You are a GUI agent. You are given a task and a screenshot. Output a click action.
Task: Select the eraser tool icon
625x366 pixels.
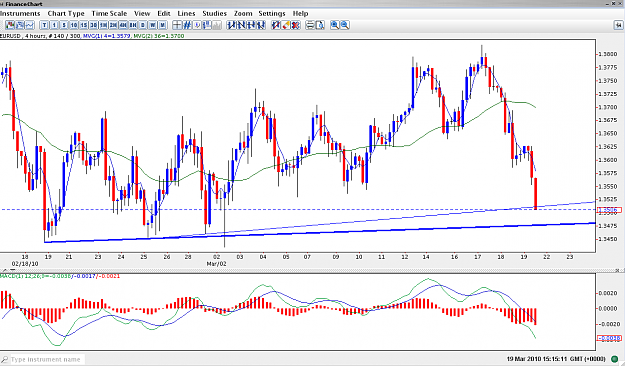pos(286,25)
